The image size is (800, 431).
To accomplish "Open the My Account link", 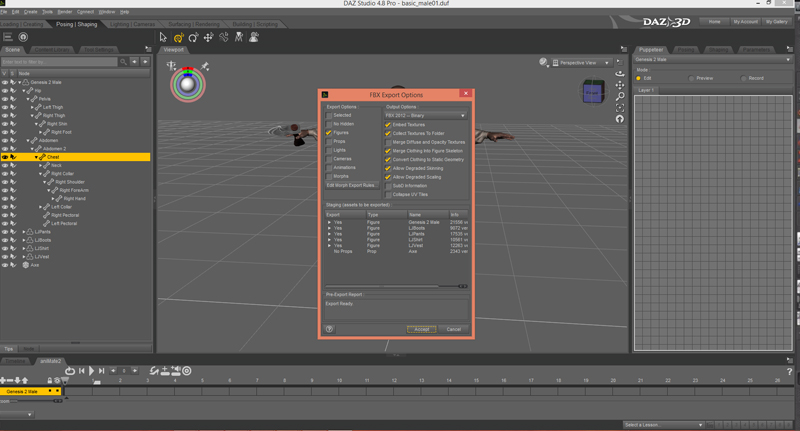I will pos(745,21).
